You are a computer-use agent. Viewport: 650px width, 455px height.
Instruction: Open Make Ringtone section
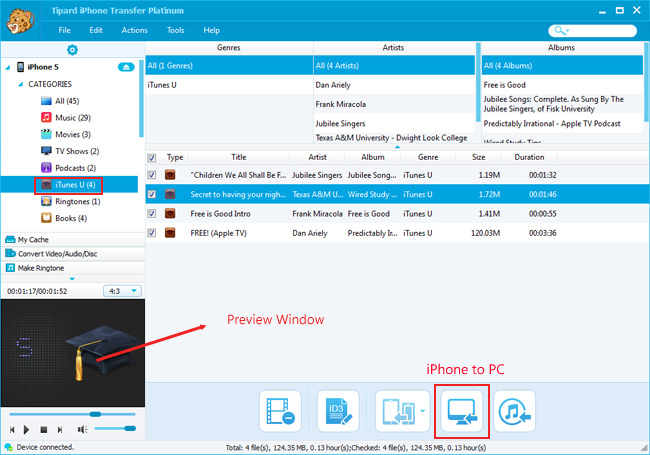73,268
